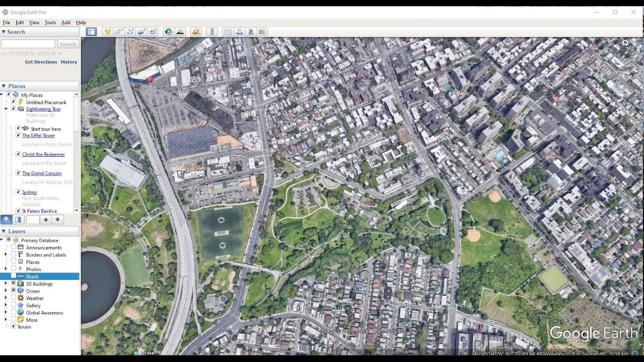The width and height of the screenshot is (644, 362).
Task: Click in the search text field
Action: click(28, 44)
